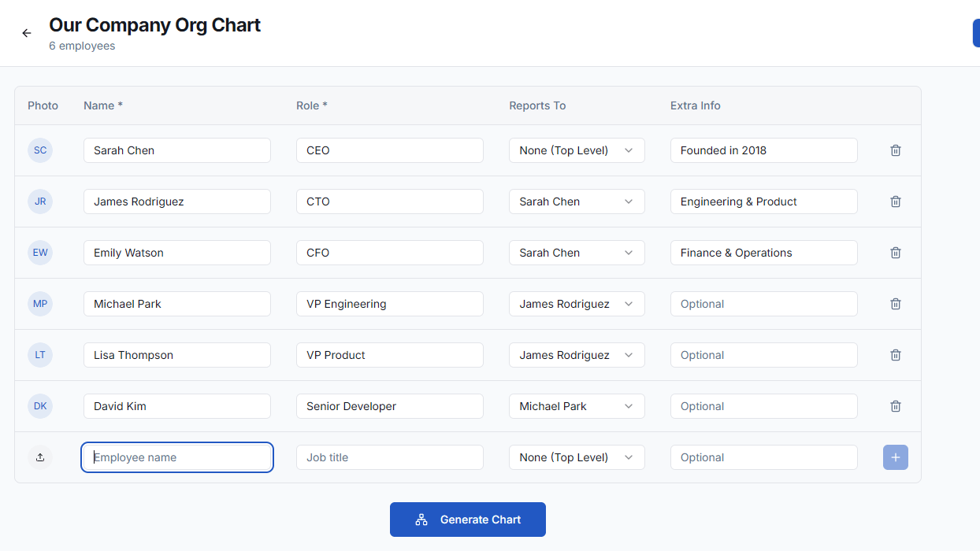Click Michael Park's MP avatar circle

pyautogui.click(x=40, y=303)
